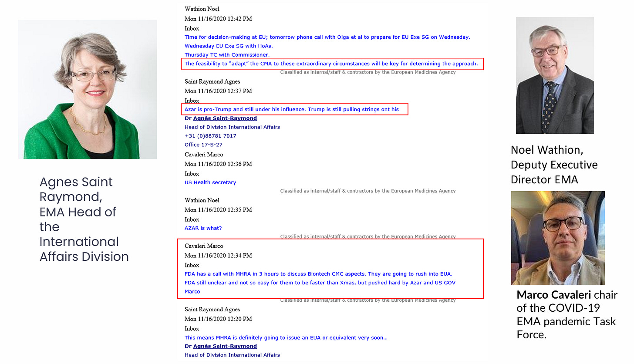Click the Noel Wathion portrait photo
Viewport: 634px width, 364px height.
555,75
